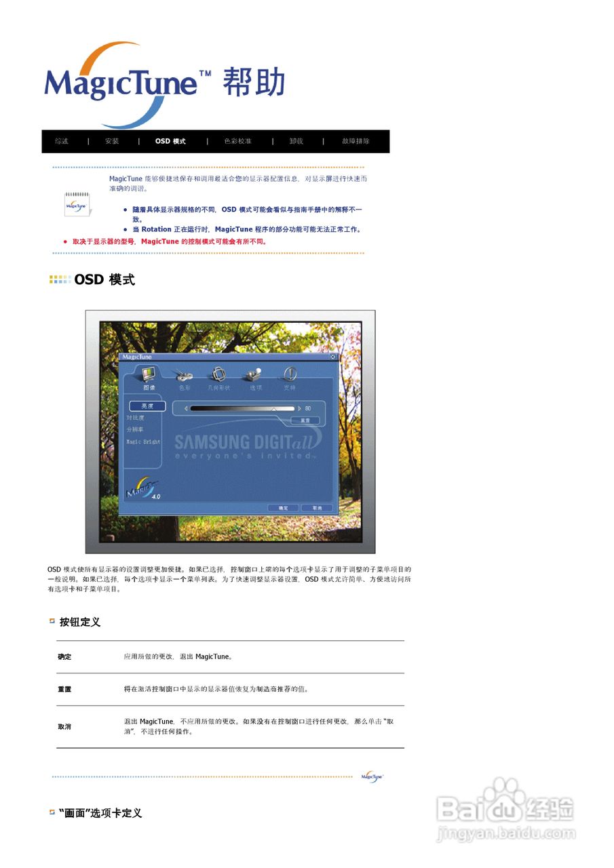
Task: Click 取消 in the button definitions table
Action: coord(64,726)
